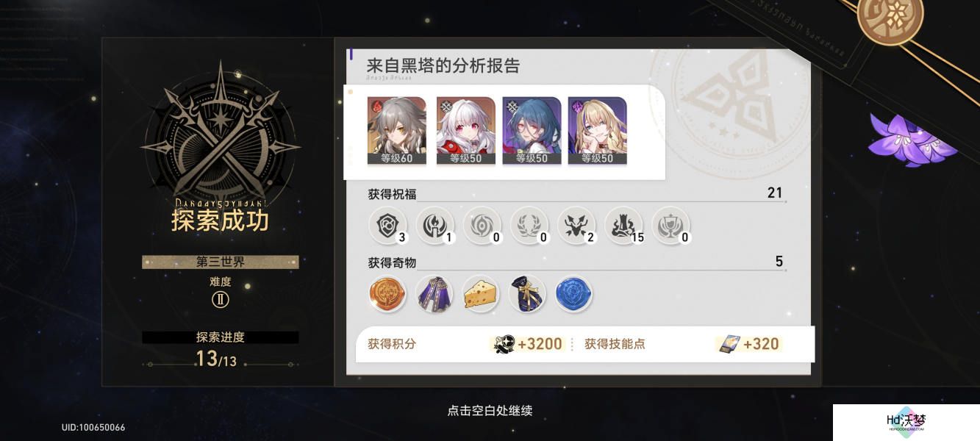Click the laurel wreath blessing icon
980x441 pixels.
click(529, 226)
